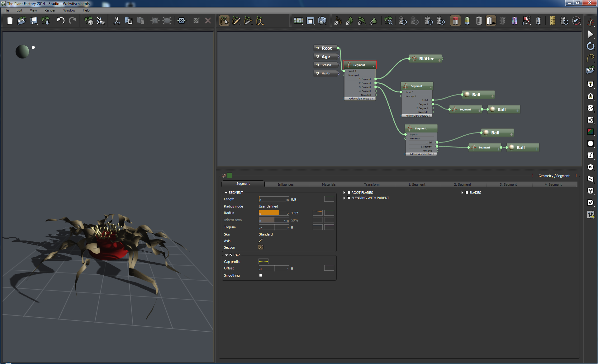The image size is (598, 364).
Task: Click the Cut scissors icon
Action: 116,21
